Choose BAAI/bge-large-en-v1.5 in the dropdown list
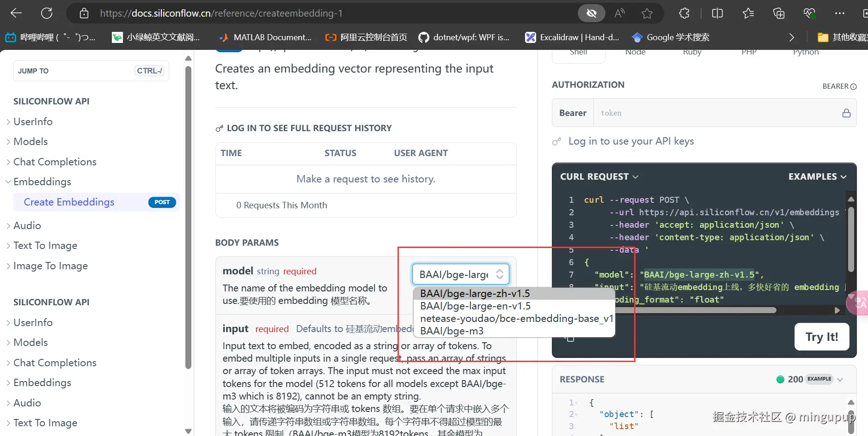 (513, 306)
